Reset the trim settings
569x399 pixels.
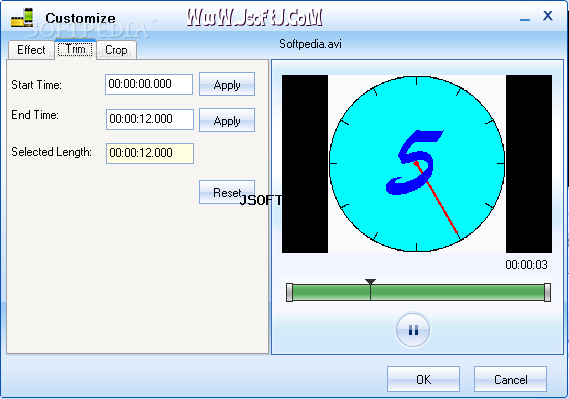tap(227, 192)
